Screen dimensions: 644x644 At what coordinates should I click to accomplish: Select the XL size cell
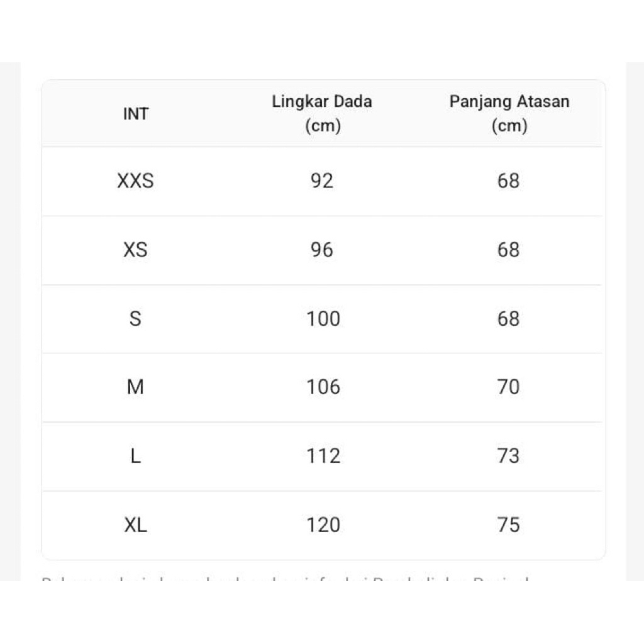click(x=135, y=525)
